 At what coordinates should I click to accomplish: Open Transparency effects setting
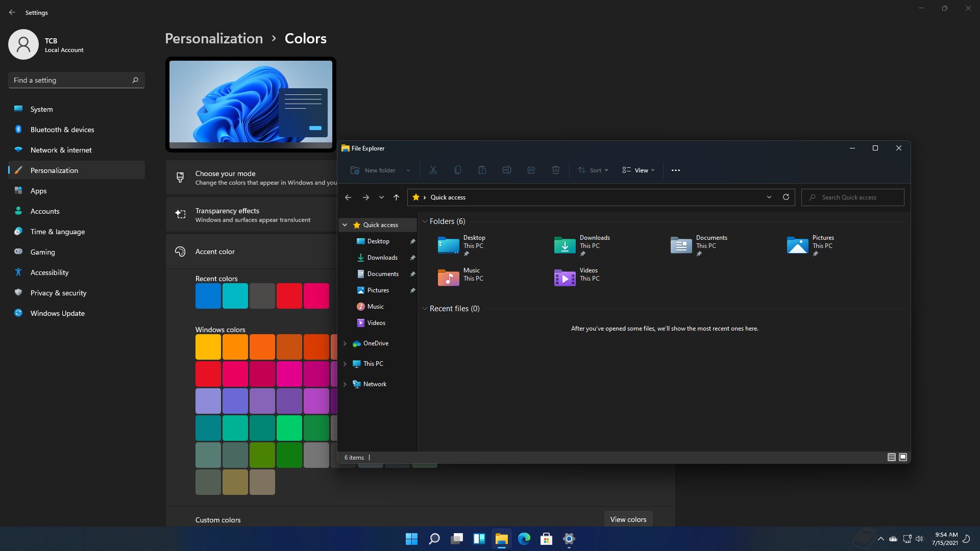pos(251,215)
